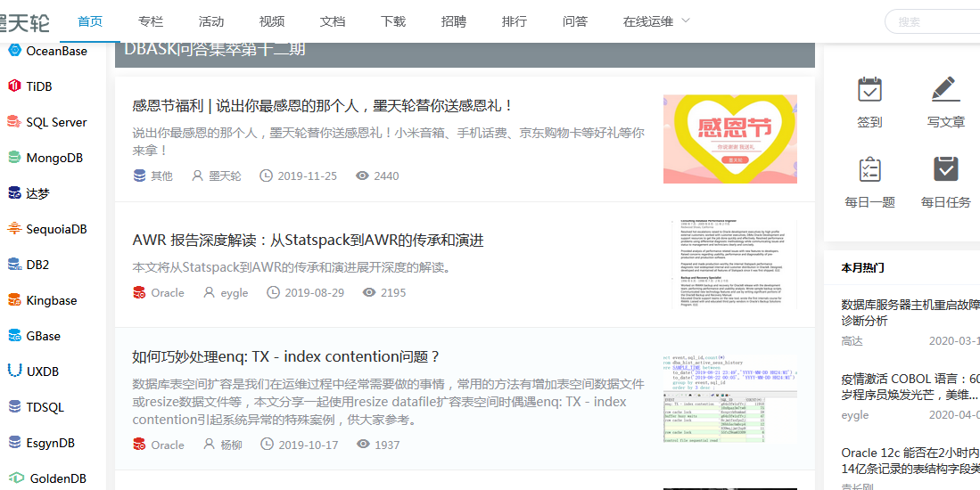Click the date 2019-08-29 on the AWR article

(x=315, y=292)
